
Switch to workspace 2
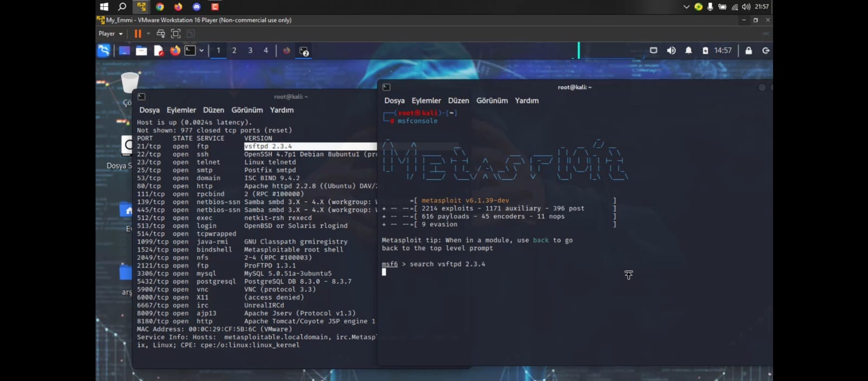coord(234,50)
